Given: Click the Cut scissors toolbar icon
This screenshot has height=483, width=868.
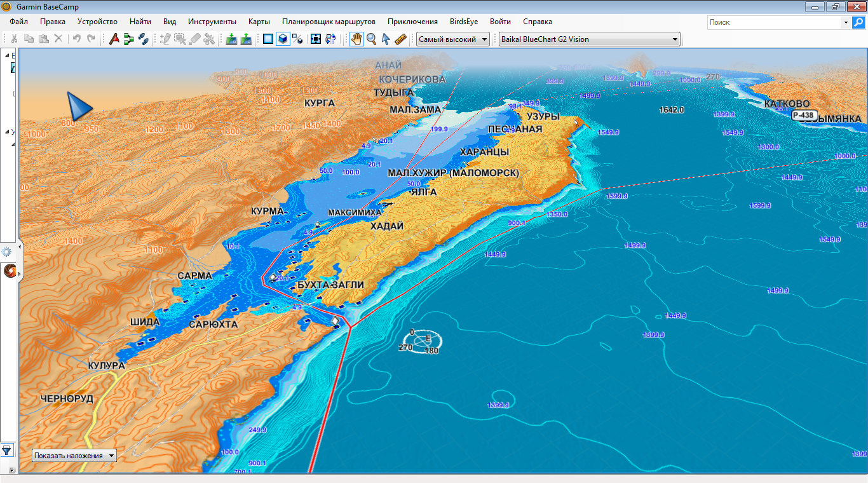Looking at the screenshot, I should [x=13, y=39].
